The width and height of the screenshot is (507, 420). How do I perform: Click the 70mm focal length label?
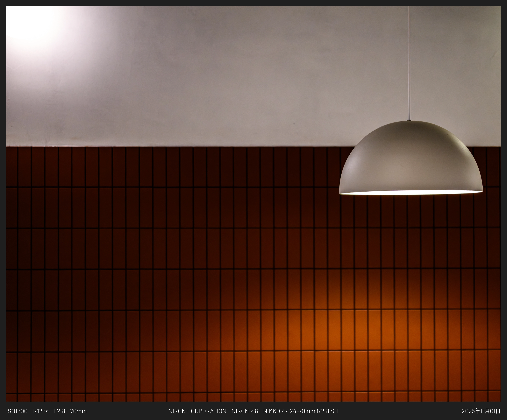click(x=78, y=411)
